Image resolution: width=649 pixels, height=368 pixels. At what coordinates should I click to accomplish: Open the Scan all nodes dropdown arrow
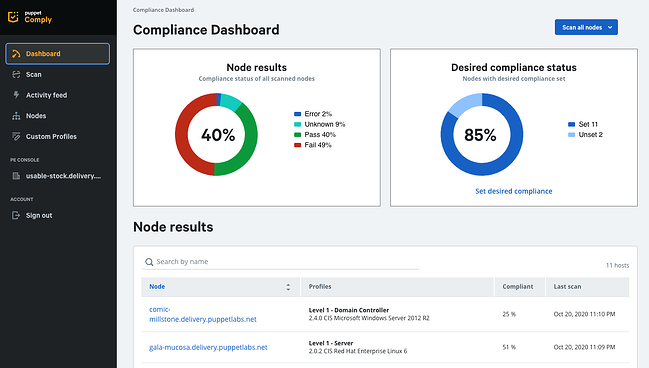(610, 27)
